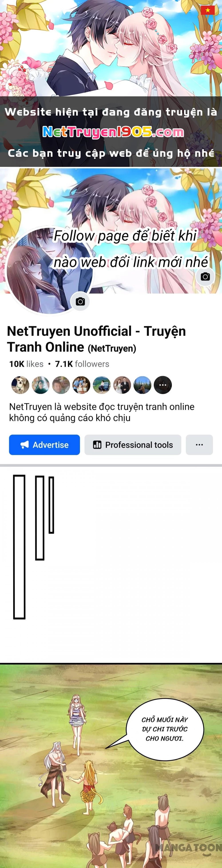Click the car photo follower avatar

click(x=102, y=385)
